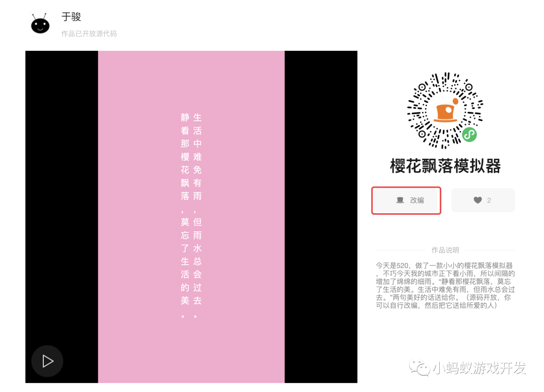Click the right black bar of preview
Viewport: 544px width, 392px height.
(x=321, y=217)
